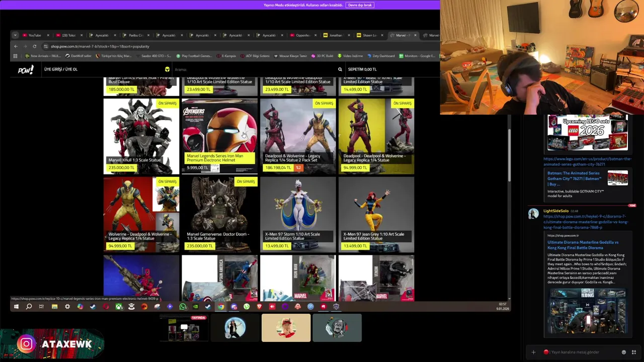Open Windows taskbar search

[29, 307]
